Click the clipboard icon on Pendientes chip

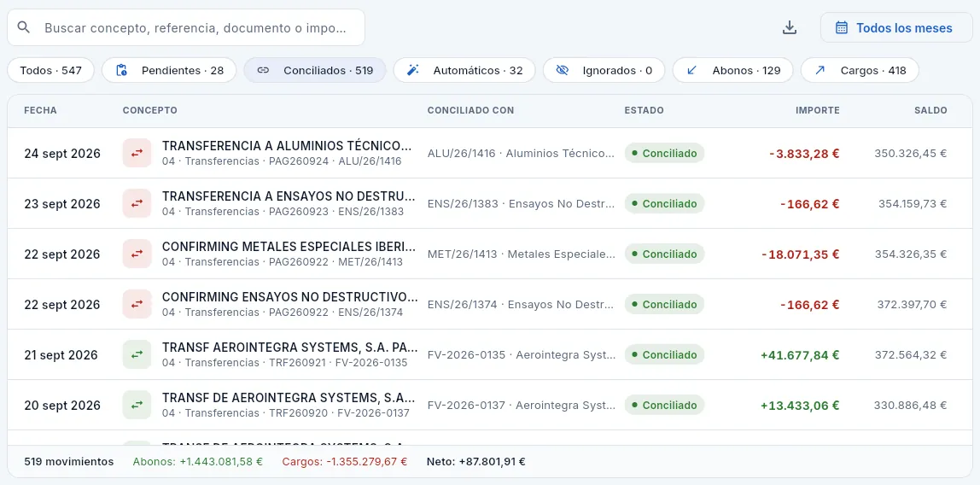(x=123, y=71)
